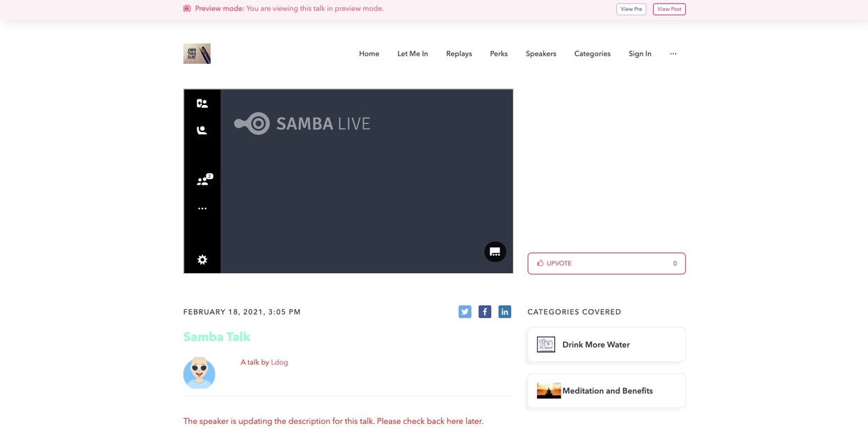868x437 pixels.
Task: Click the Samba Live phone-user icon
Action: [x=202, y=130]
